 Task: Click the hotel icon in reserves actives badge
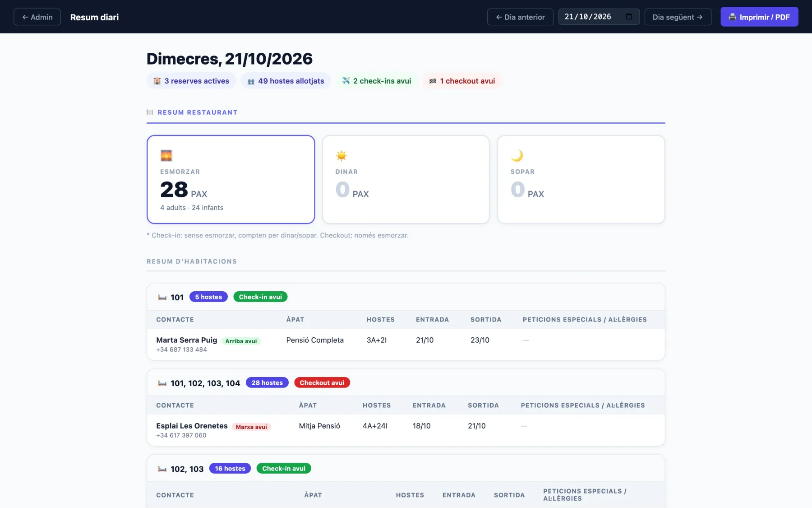(157, 81)
